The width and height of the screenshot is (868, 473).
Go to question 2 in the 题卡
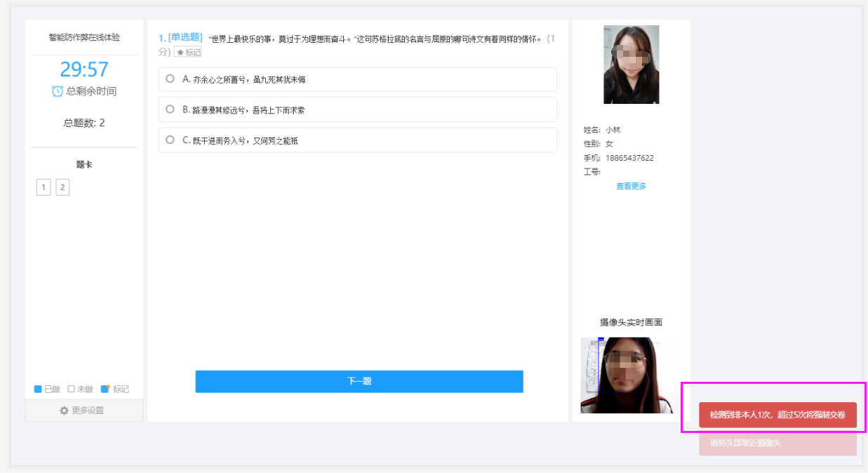tap(62, 187)
